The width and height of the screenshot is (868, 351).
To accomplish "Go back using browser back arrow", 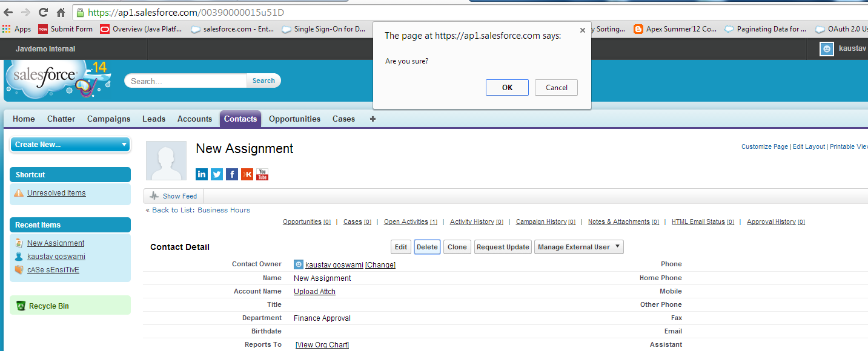I will pos(8,12).
